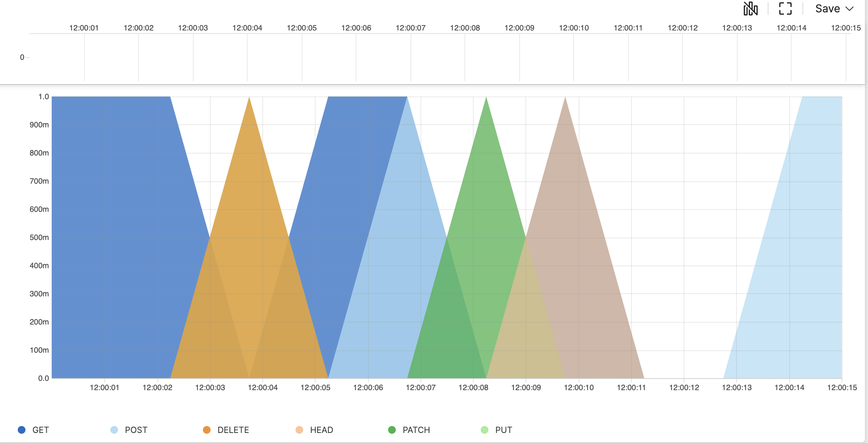Click the PATCH legend color dot

(x=392, y=429)
